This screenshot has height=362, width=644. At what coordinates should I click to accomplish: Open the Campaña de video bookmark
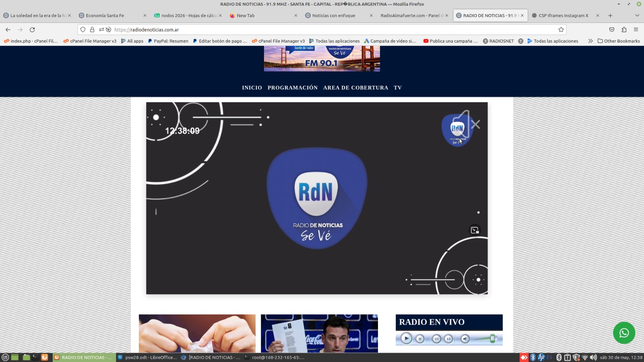(x=390, y=41)
